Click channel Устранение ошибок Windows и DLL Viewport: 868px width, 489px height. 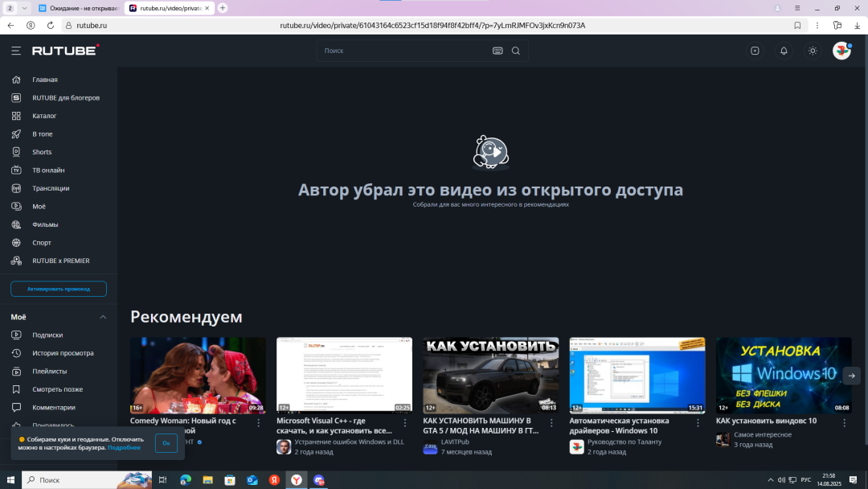pos(350,442)
